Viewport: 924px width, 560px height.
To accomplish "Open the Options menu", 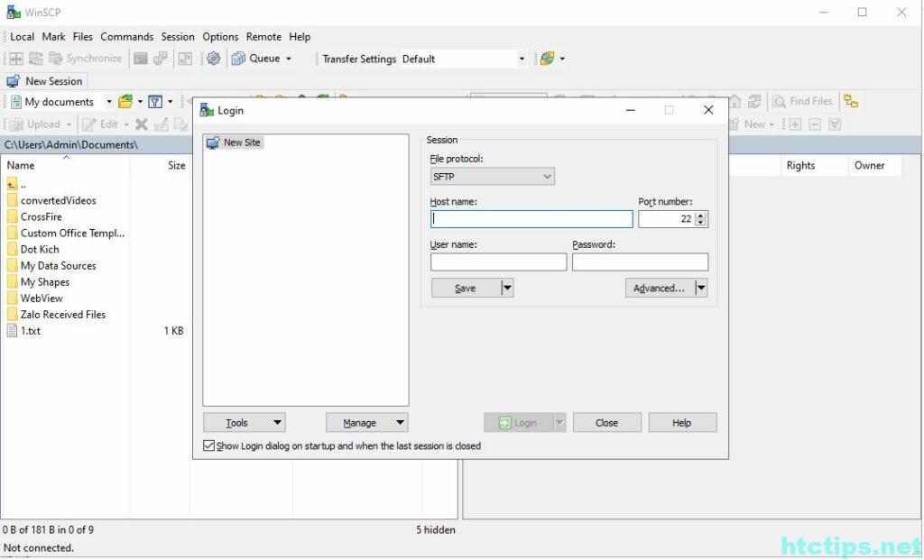I will pyautogui.click(x=220, y=36).
